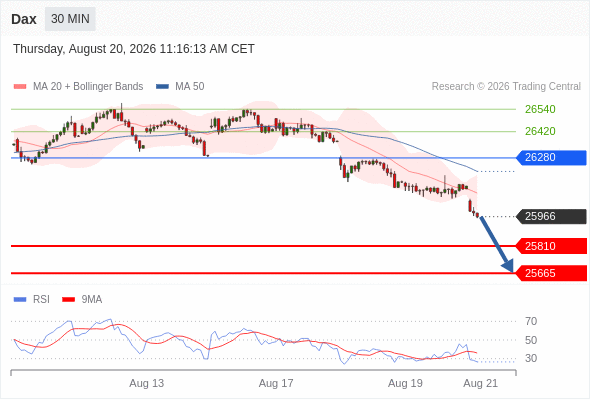Select the 25966 current price tag
Screen dimensions: 590x400
tap(551, 216)
